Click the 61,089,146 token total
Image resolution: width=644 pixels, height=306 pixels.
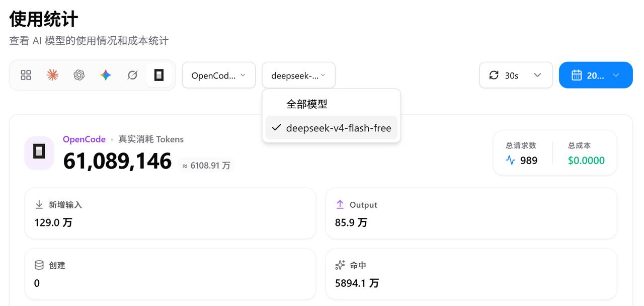tap(117, 161)
